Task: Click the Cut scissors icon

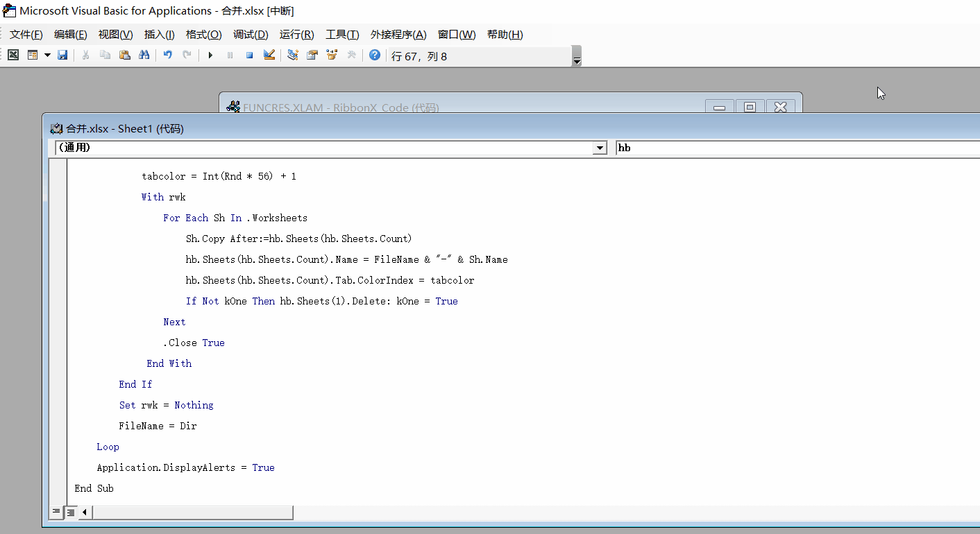Action: tap(85, 55)
